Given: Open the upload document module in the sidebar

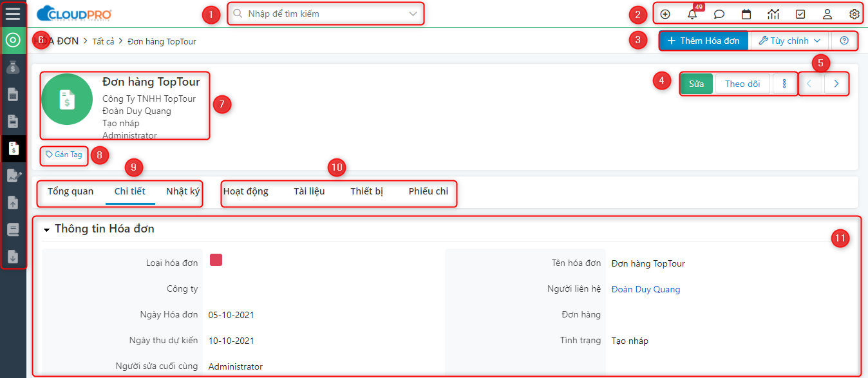Looking at the screenshot, I should click(x=13, y=202).
